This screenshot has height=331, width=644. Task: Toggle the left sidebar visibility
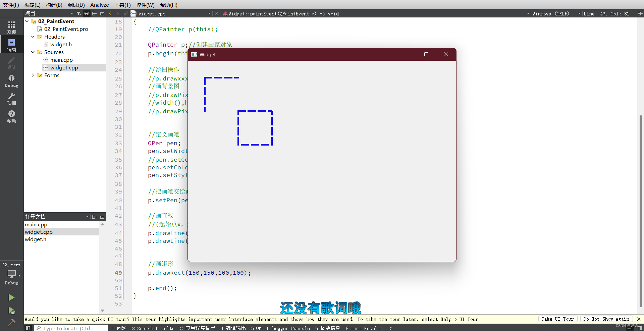point(28,328)
